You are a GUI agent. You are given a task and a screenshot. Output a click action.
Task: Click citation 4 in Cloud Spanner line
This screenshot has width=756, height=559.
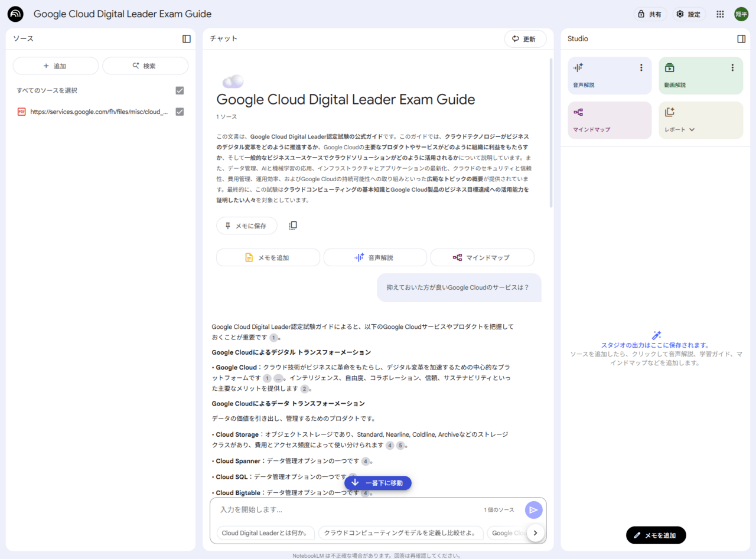click(x=366, y=461)
